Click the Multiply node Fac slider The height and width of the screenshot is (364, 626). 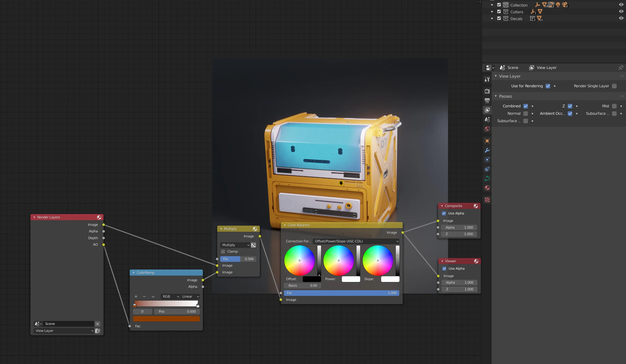click(238, 259)
